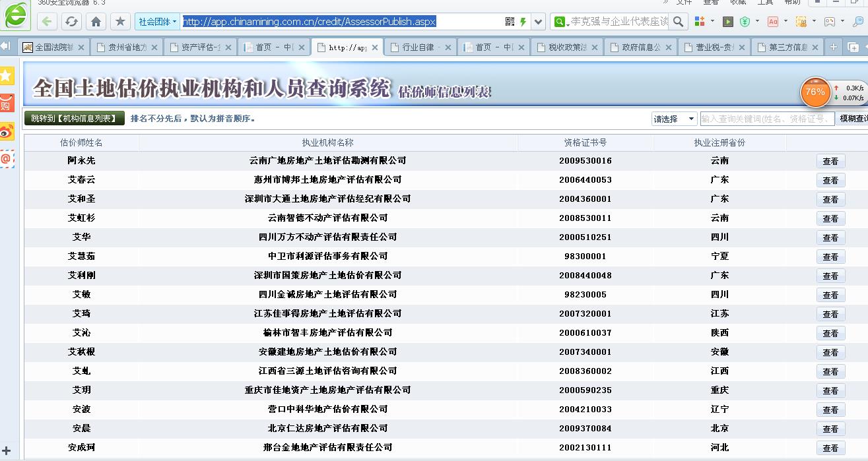Expand arrow beside the screenshot icon
Viewport: 868px width, 461px height.
point(814,22)
